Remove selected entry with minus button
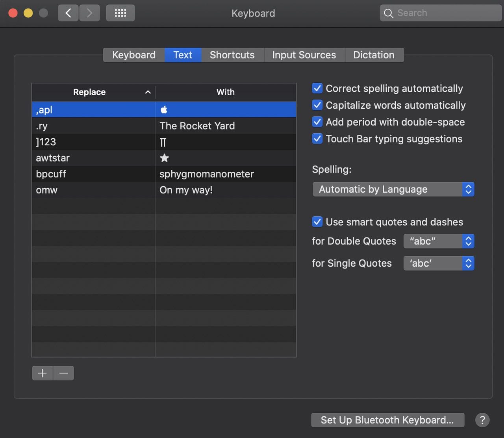This screenshot has width=504, height=438. (63, 373)
